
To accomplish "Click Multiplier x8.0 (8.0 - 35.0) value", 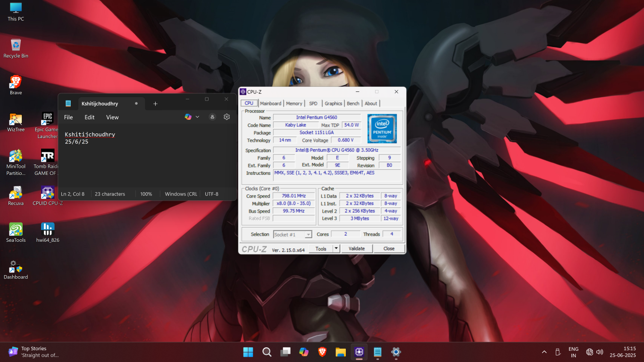I will tap(294, 203).
